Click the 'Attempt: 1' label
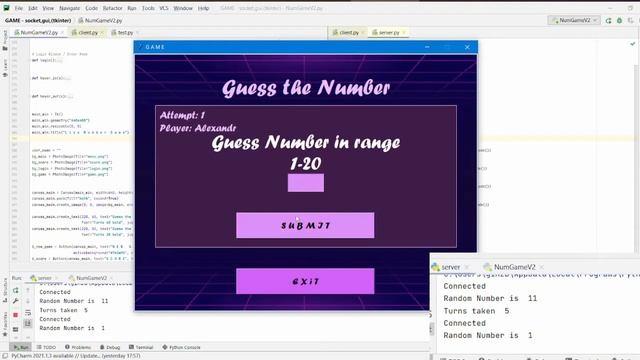 [182, 115]
